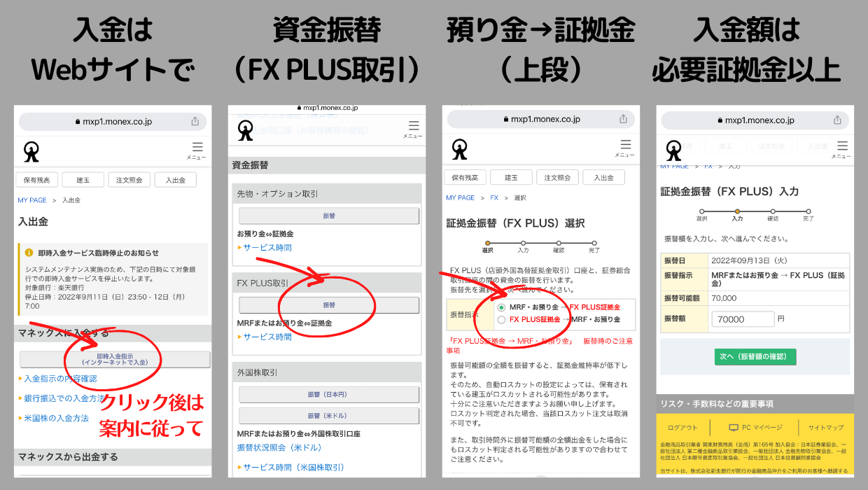This screenshot has height=490, width=868.
Task: Click MY PAGE breadcrumb on the 入出金 screen
Action: [32, 200]
